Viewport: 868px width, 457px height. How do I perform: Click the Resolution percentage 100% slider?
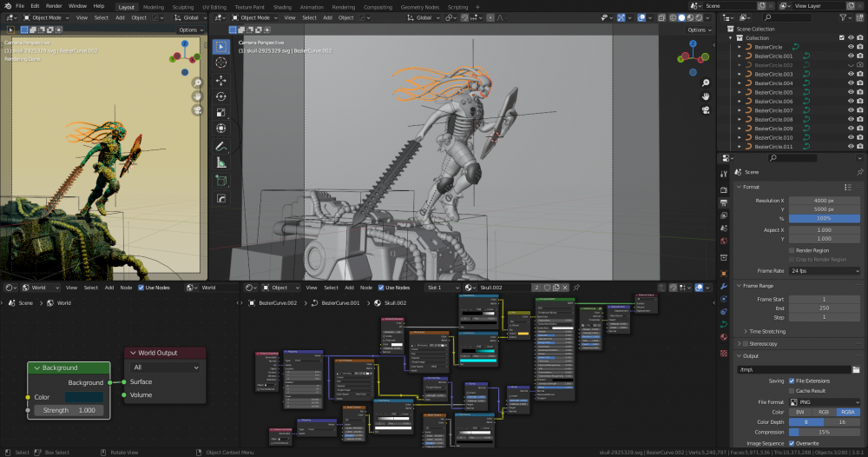click(825, 218)
